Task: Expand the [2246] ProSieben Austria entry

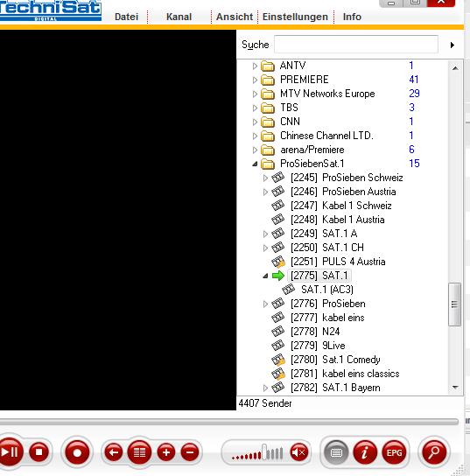Action: click(x=265, y=192)
